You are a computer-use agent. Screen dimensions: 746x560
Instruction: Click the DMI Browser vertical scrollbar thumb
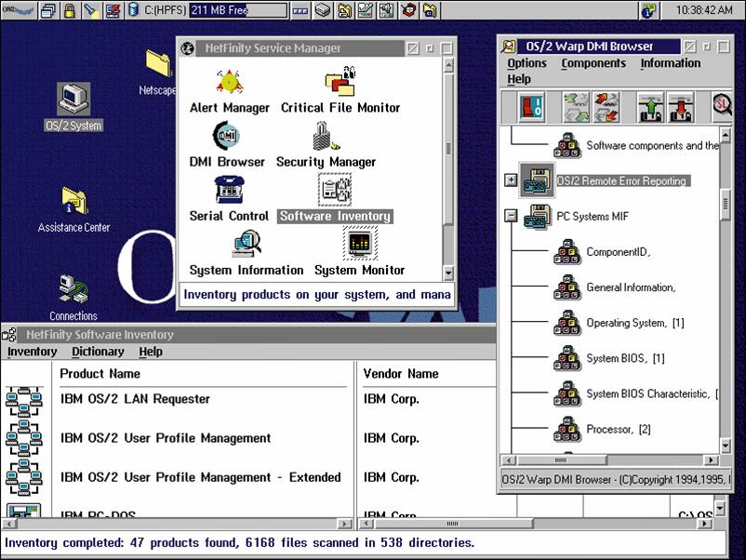point(726,204)
